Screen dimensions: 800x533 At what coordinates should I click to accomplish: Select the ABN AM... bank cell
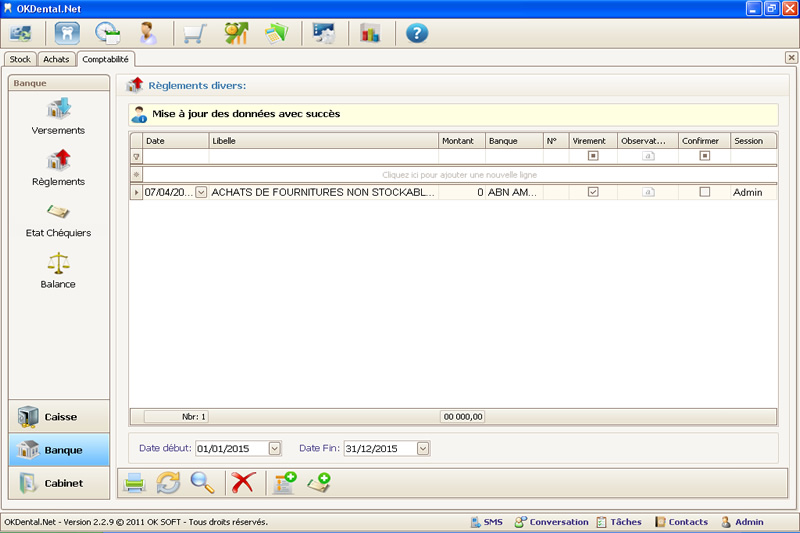pos(514,192)
